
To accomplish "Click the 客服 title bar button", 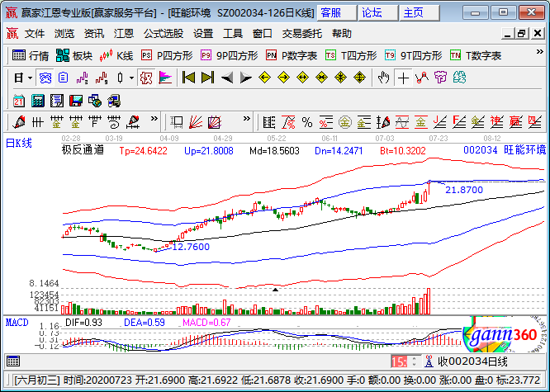I will point(337,13).
